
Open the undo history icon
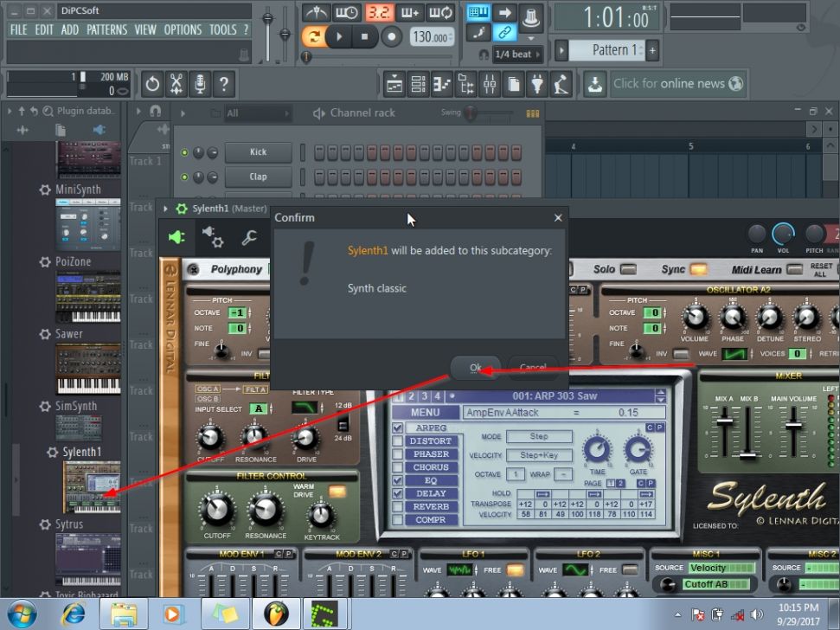[152, 84]
